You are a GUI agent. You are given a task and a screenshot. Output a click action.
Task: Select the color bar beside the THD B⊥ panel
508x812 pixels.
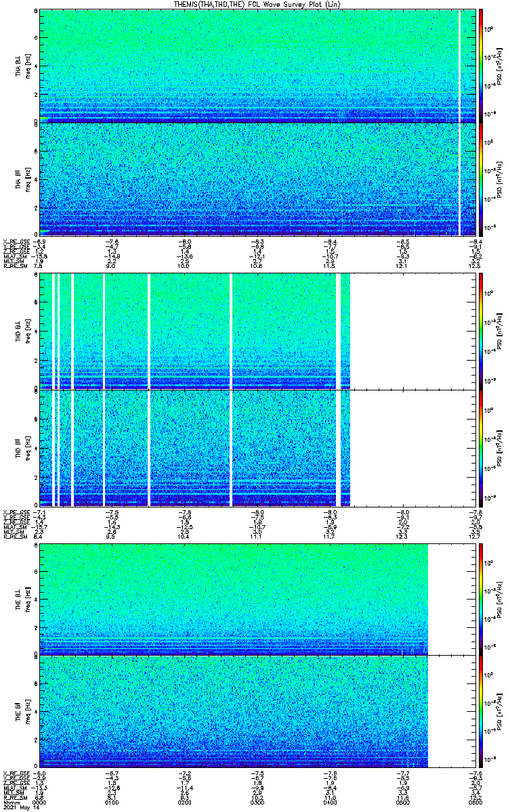pyautogui.click(x=481, y=330)
